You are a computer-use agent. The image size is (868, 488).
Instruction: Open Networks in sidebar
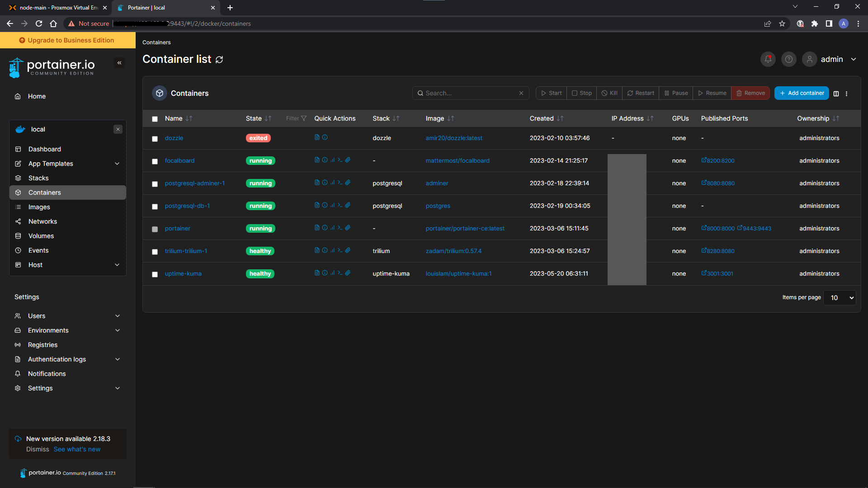[x=68, y=221]
